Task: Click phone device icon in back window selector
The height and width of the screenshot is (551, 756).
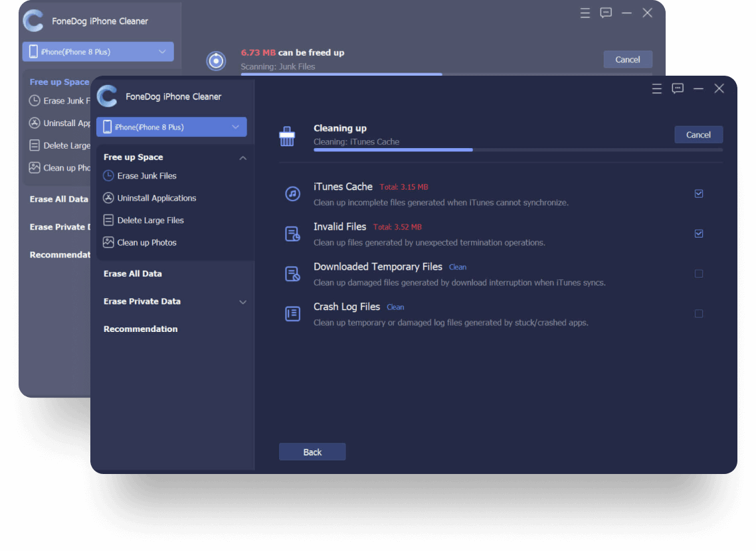Action: (x=33, y=52)
